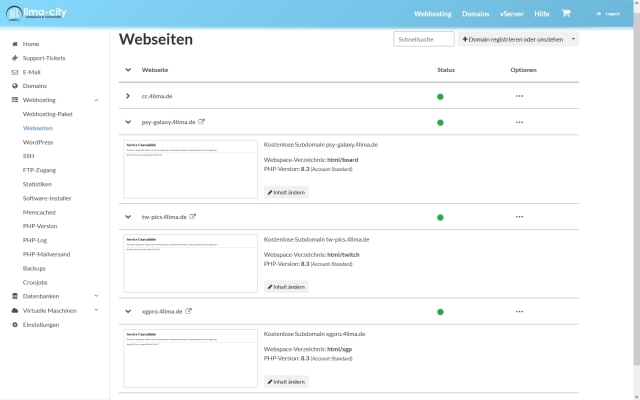Click Logout link
Image resolution: width=640 pixels, height=400 pixels.
pos(609,13)
